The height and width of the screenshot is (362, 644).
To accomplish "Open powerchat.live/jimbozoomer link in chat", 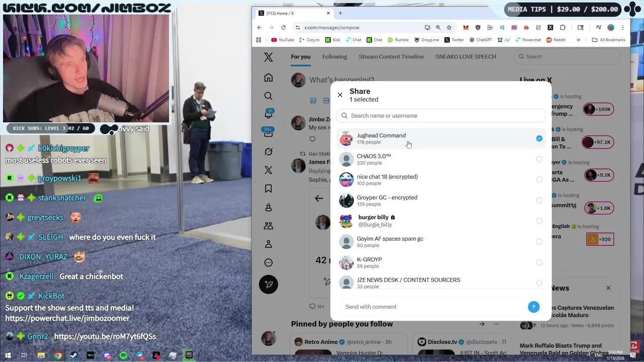I will click(67, 318).
